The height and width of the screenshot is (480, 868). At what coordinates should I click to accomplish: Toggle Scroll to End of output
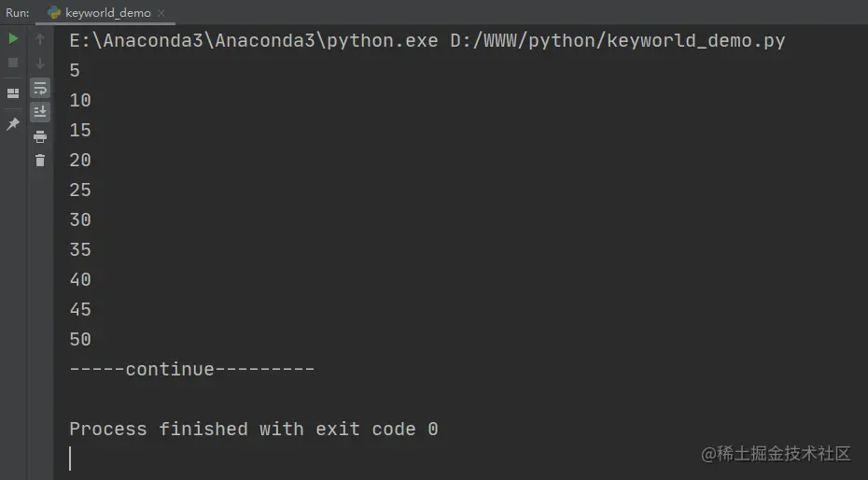click(x=40, y=112)
